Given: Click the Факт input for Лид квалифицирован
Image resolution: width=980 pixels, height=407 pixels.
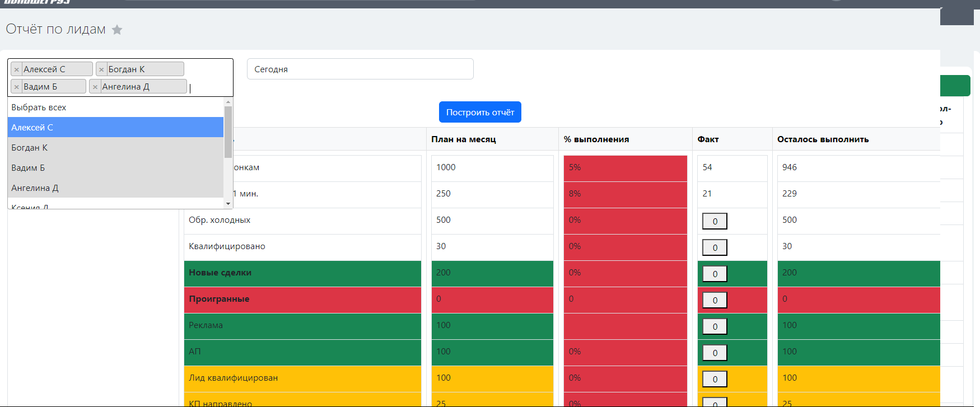Looking at the screenshot, I should (715, 379).
